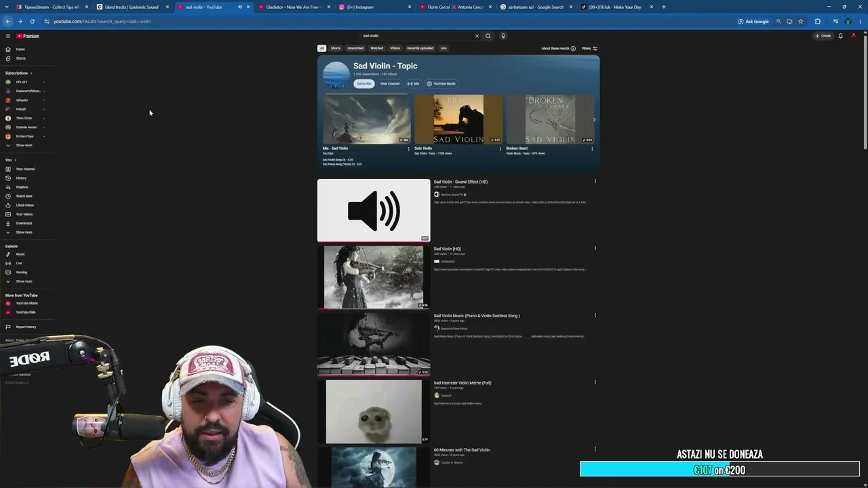Go to the YouTube Premium logo home
This screenshot has height=488, width=868.
tap(28, 36)
